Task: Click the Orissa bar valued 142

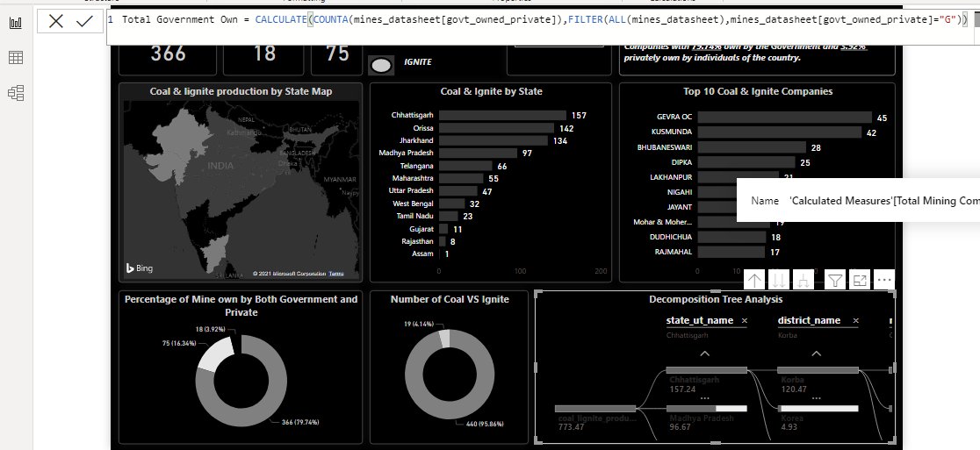Action: 496,128
